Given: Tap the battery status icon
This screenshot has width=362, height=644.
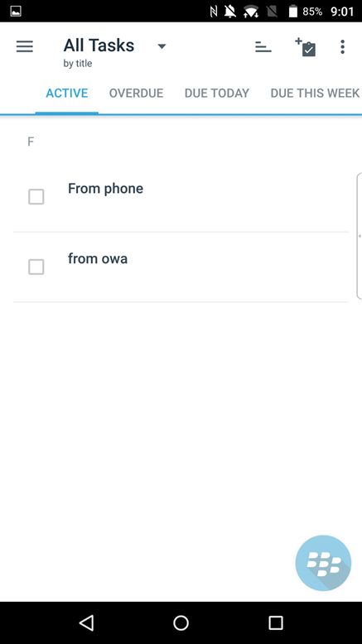Looking at the screenshot, I should (292, 12).
